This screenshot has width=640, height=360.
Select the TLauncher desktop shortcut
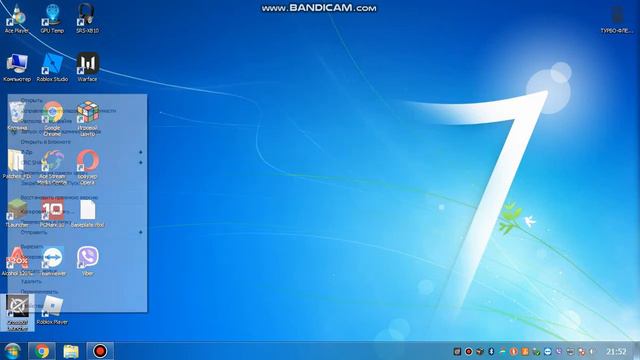point(17,213)
